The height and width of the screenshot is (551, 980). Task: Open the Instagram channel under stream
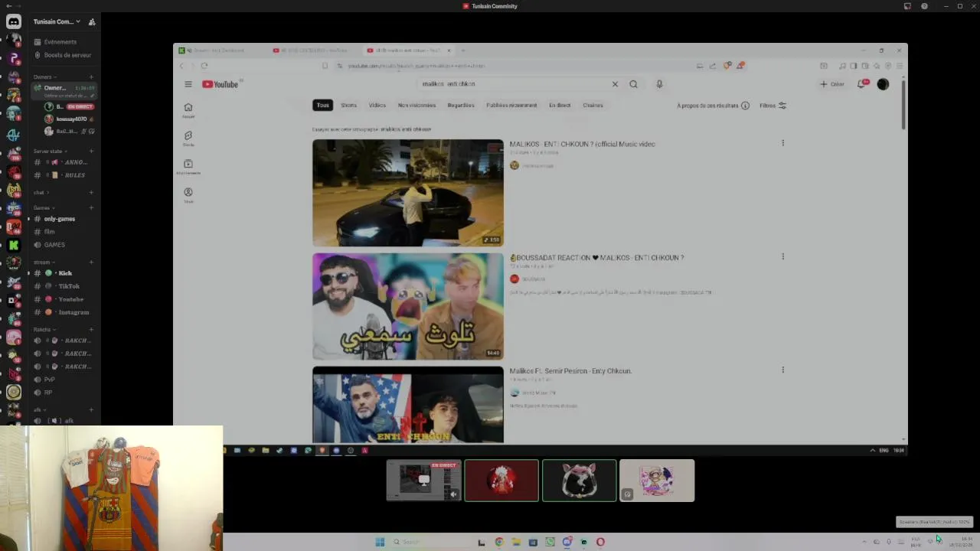pyautogui.click(x=63, y=312)
